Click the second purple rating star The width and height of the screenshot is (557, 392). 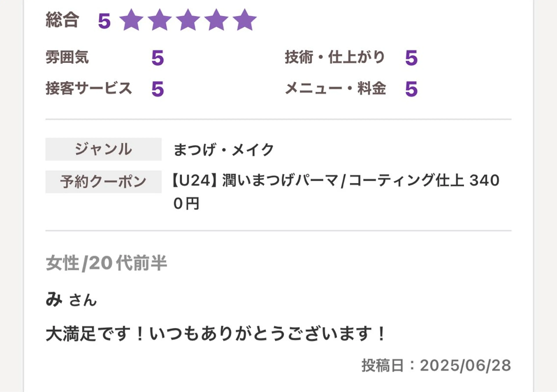(160, 20)
